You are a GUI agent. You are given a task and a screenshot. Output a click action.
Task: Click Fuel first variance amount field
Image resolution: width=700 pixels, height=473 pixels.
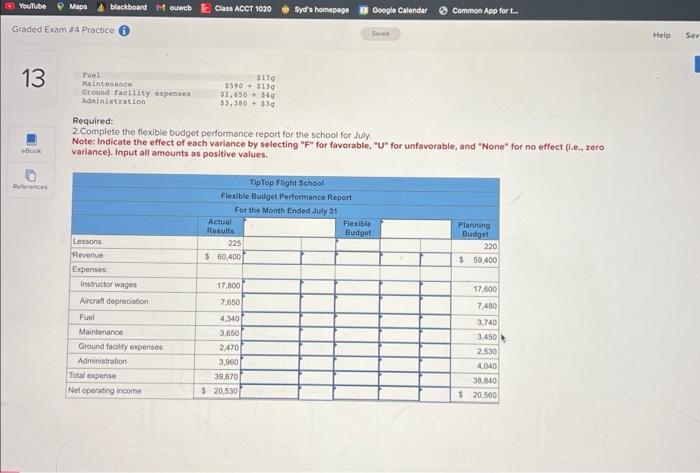click(x=271, y=319)
